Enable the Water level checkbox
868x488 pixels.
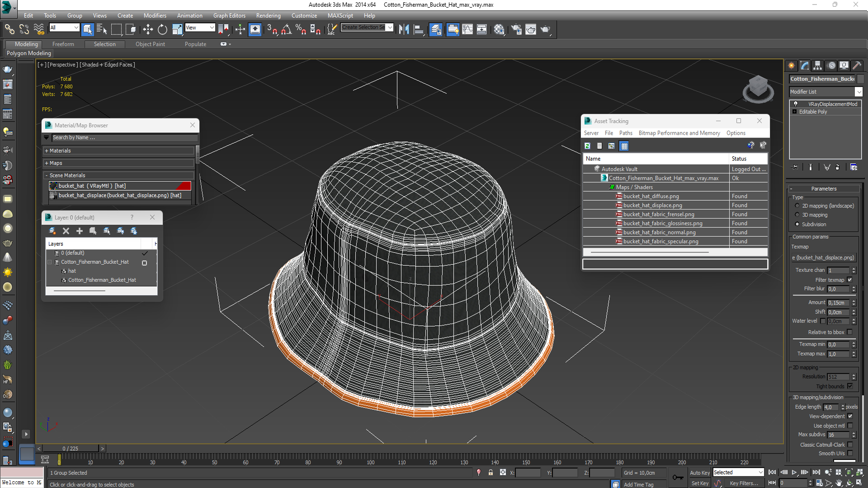coord(823,321)
